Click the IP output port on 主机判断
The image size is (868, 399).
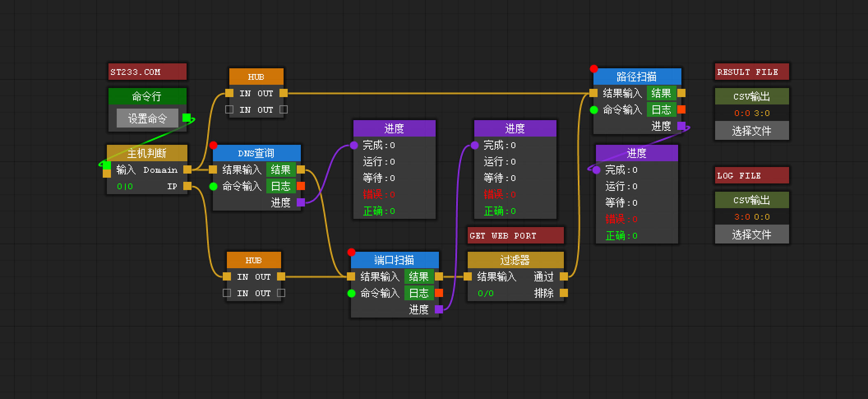187,186
